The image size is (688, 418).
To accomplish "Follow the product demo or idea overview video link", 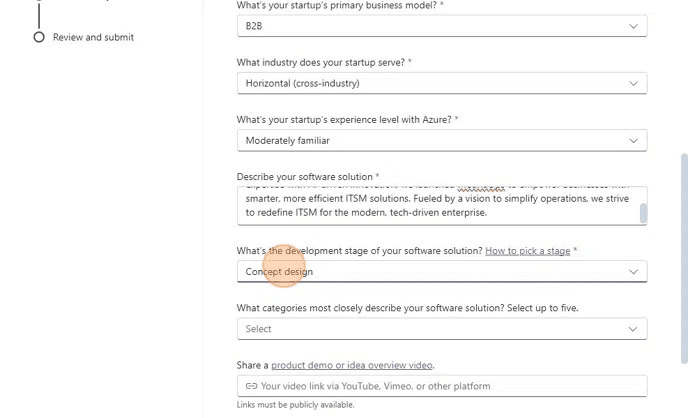I will click(x=352, y=366).
